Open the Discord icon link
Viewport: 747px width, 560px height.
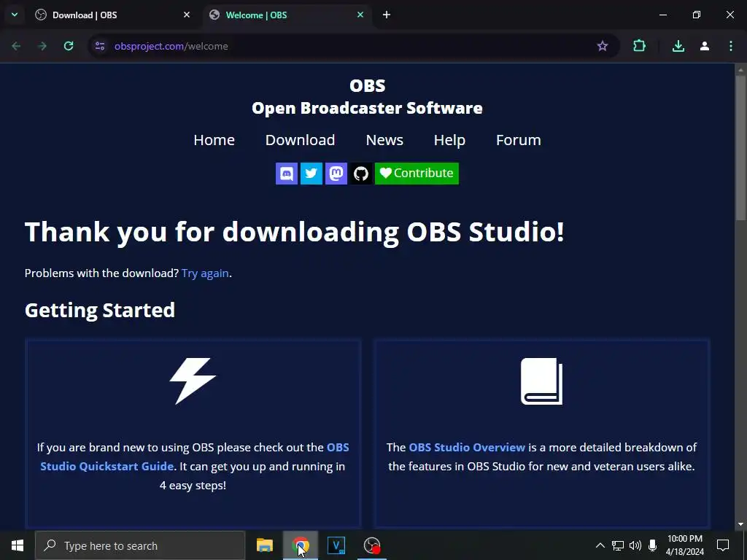(x=286, y=174)
